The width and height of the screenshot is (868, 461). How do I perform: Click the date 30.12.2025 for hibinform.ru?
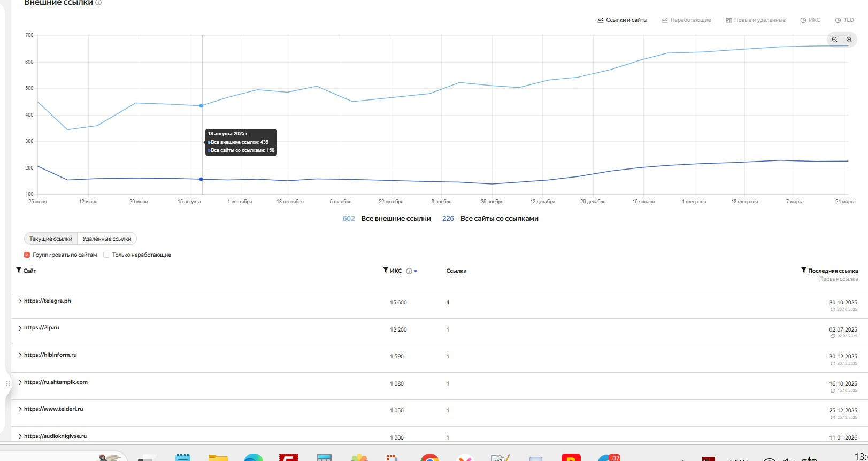pos(843,357)
